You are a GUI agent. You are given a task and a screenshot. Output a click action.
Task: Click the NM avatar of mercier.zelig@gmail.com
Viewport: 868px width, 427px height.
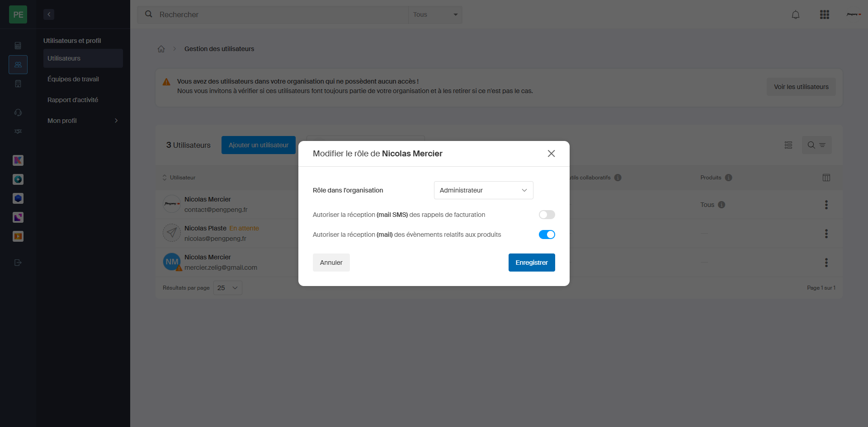pyautogui.click(x=172, y=262)
